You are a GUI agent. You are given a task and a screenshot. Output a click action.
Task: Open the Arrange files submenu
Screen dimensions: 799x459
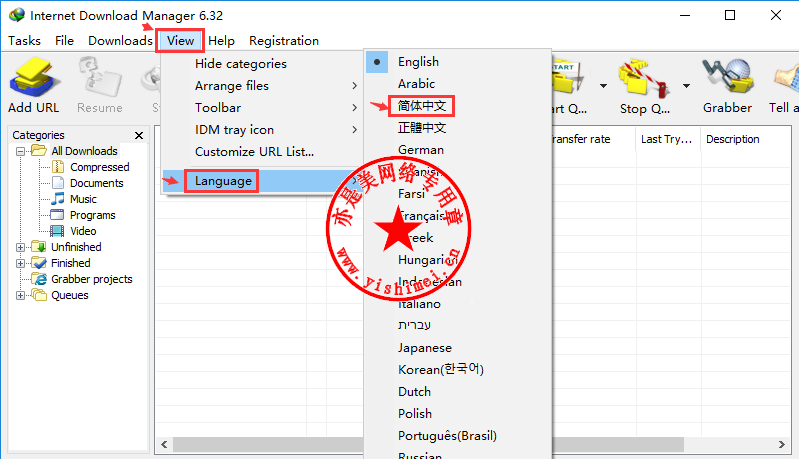pyautogui.click(x=261, y=86)
